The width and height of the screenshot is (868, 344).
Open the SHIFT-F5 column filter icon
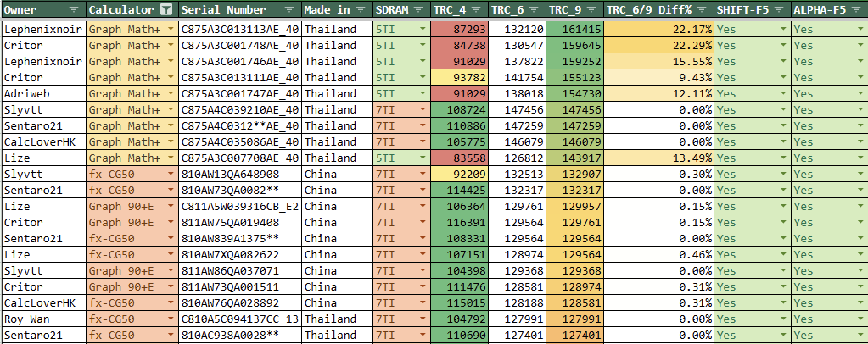pos(781,9)
